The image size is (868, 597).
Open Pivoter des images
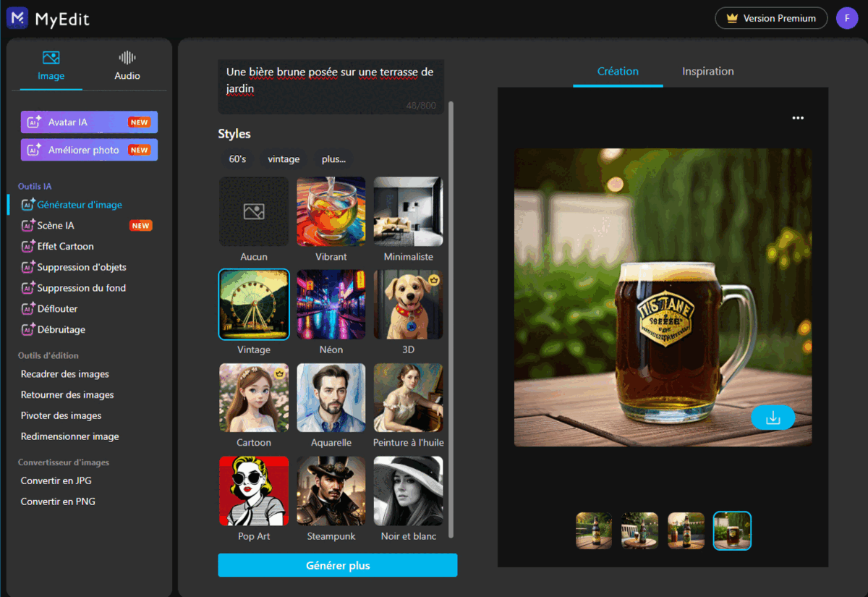[61, 416]
